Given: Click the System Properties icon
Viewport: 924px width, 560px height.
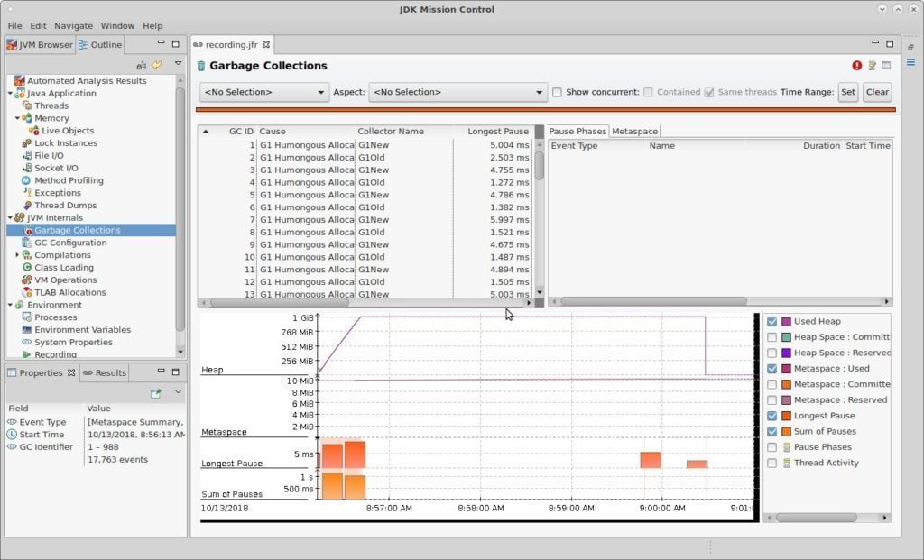Looking at the screenshot, I should [27, 342].
